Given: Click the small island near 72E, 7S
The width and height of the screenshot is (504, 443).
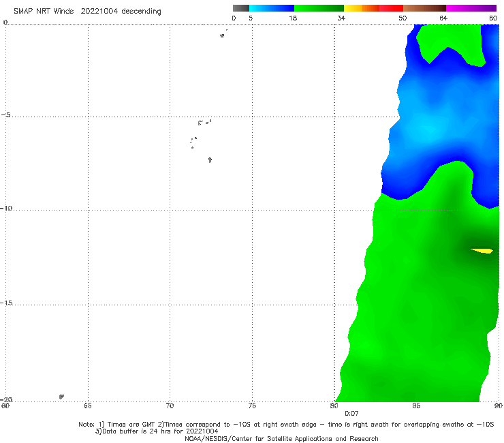Looking at the screenshot, I should tap(210, 159).
